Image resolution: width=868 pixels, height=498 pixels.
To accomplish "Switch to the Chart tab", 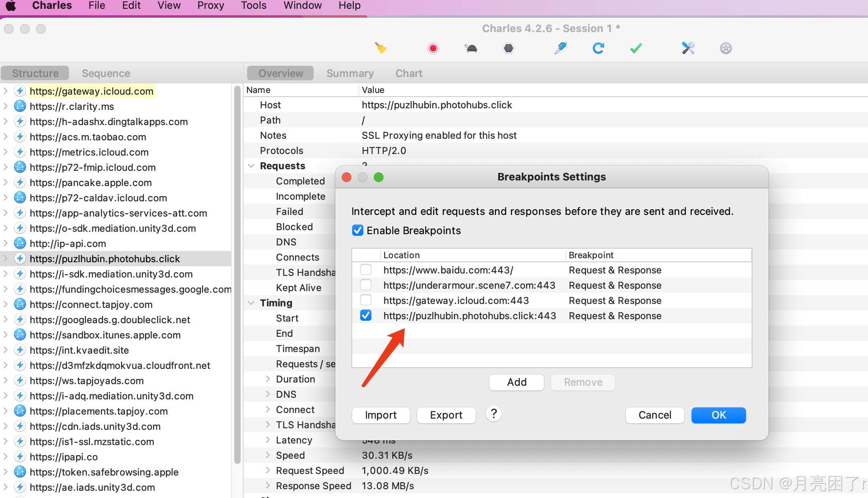I will pyautogui.click(x=410, y=73).
